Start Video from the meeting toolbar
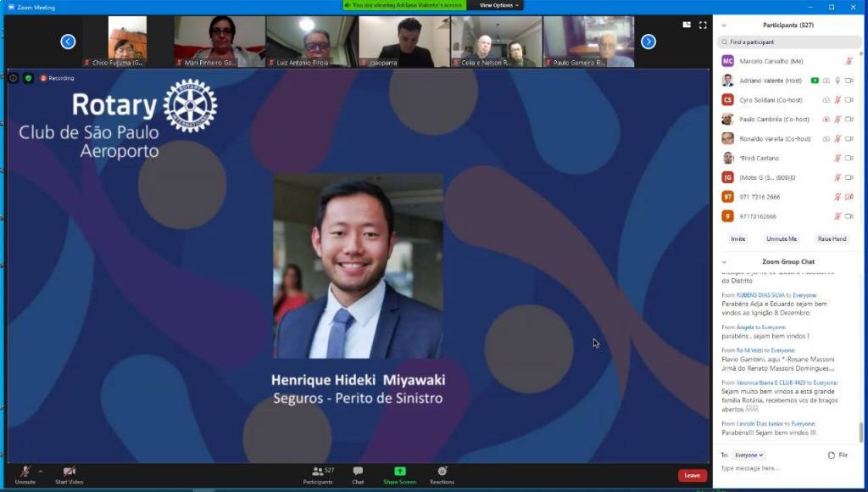 click(x=69, y=472)
